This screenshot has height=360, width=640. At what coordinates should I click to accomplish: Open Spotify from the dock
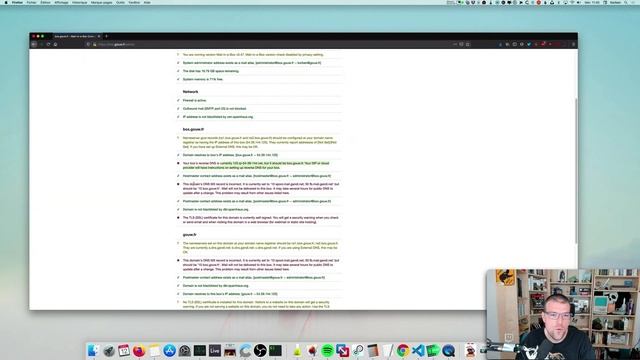(x=327, y=350)
